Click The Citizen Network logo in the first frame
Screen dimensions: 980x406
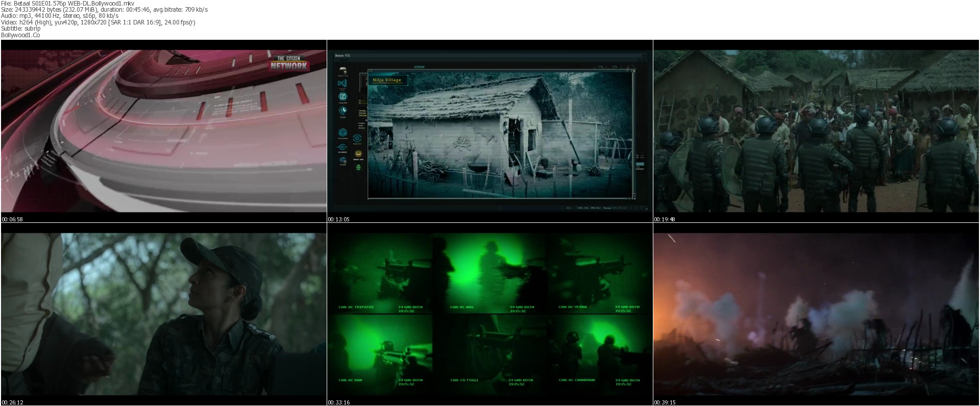click(289, 63)
